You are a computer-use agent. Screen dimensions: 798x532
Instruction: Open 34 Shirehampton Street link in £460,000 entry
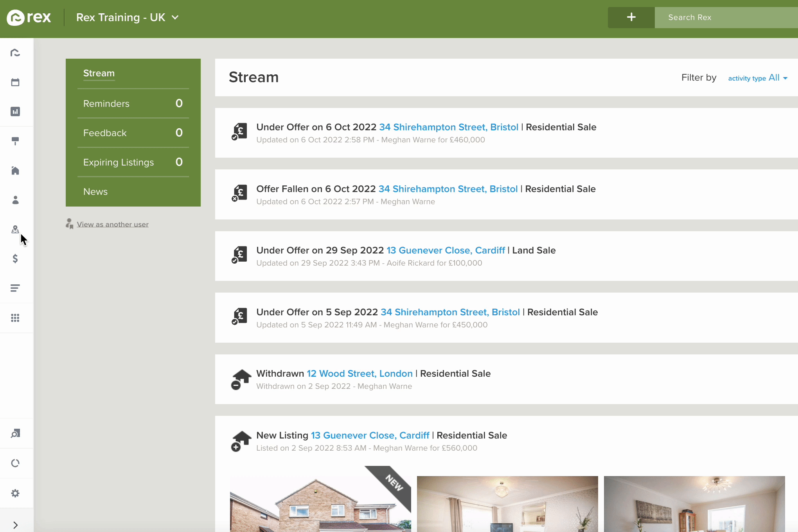(449, 127)
